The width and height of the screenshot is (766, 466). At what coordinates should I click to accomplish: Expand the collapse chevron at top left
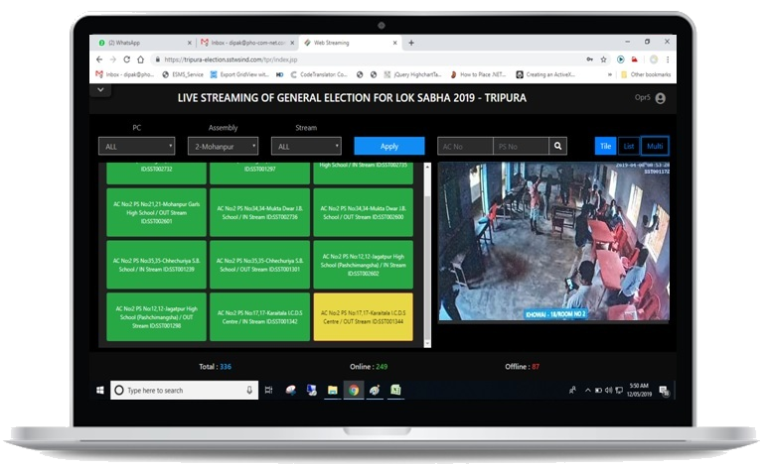[102, 90]
